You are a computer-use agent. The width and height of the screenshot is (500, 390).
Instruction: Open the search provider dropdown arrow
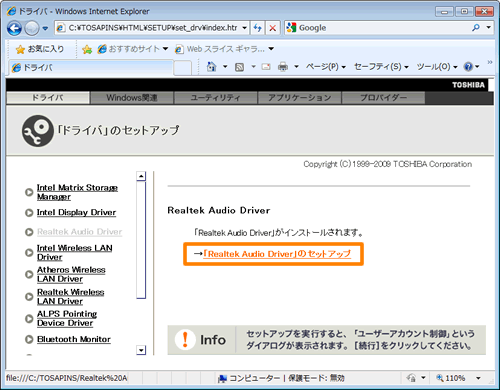coord(489,28)
